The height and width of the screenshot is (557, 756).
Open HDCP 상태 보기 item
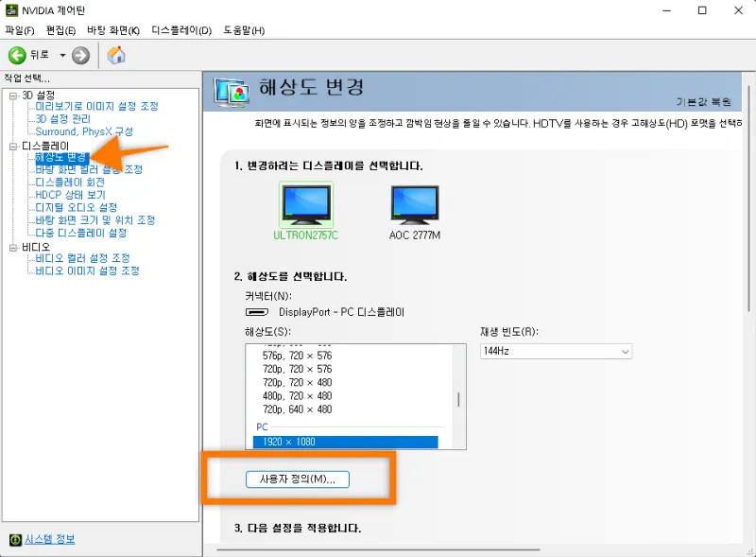[70, 195]
